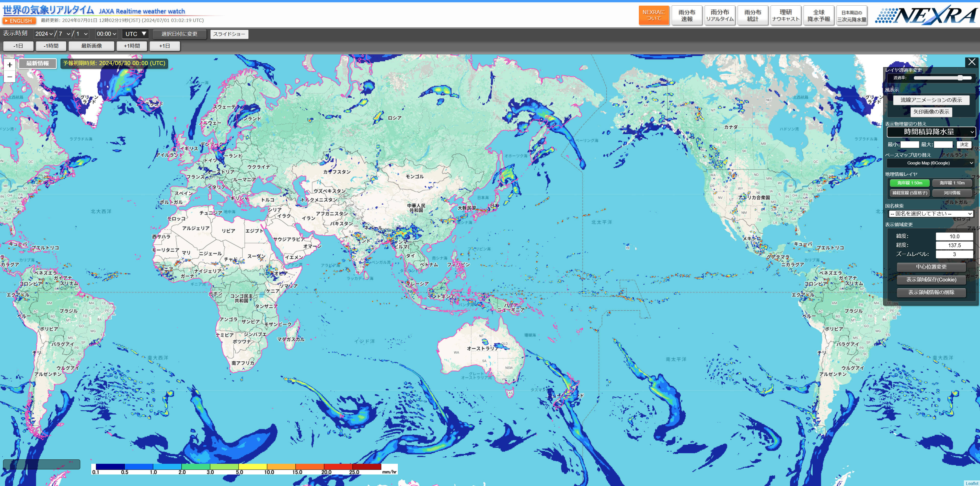Click the 中心位置変更 button
Screen dimensions: 980x486
coord(931,267)
